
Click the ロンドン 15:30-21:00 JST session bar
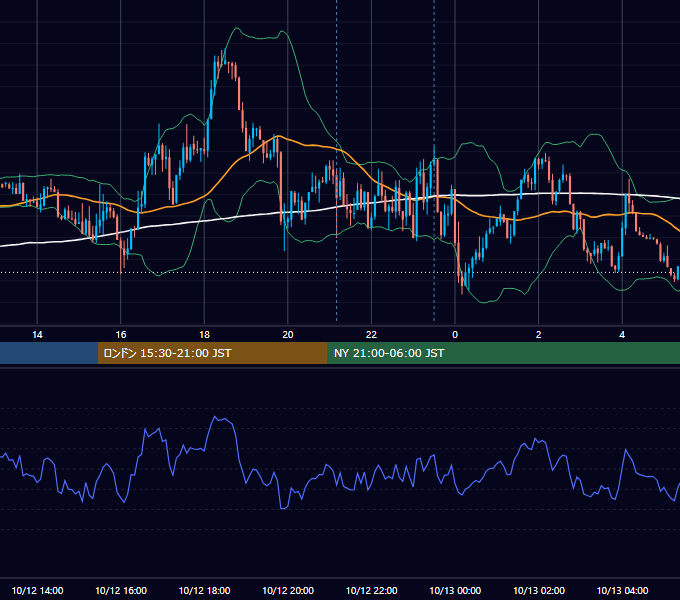tap(212, 353)
